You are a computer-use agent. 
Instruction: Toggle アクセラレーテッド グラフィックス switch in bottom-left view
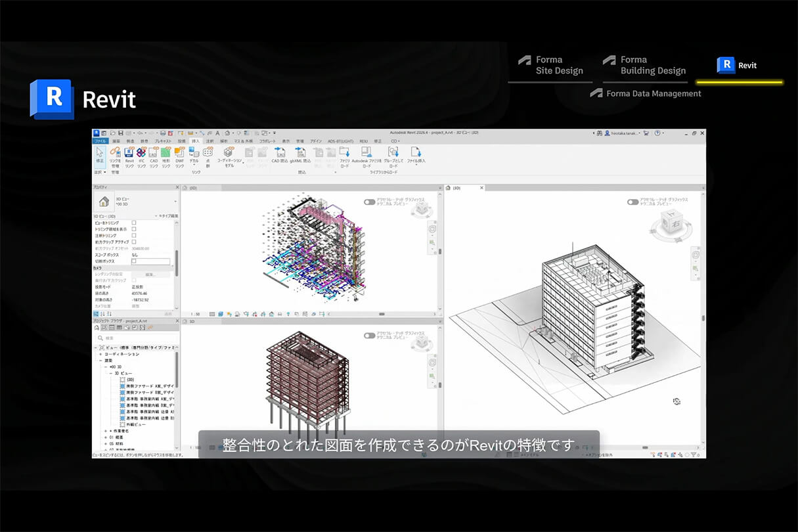370,336
